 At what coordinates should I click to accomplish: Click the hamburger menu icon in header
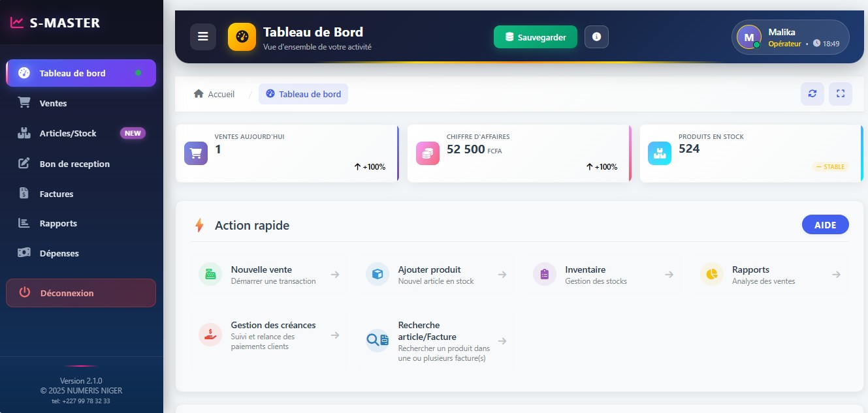pyautogui.click(x=202, y=37)
